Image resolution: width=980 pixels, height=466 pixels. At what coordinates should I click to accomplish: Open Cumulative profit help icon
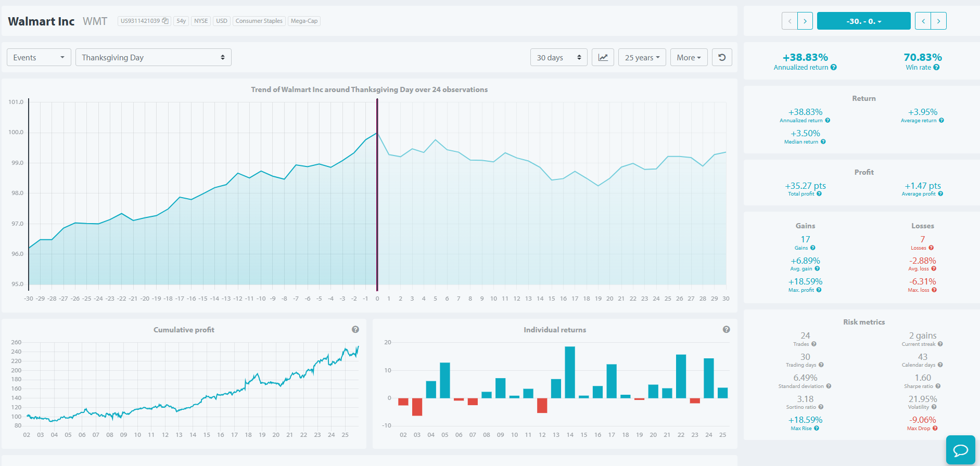pos(355,329)
